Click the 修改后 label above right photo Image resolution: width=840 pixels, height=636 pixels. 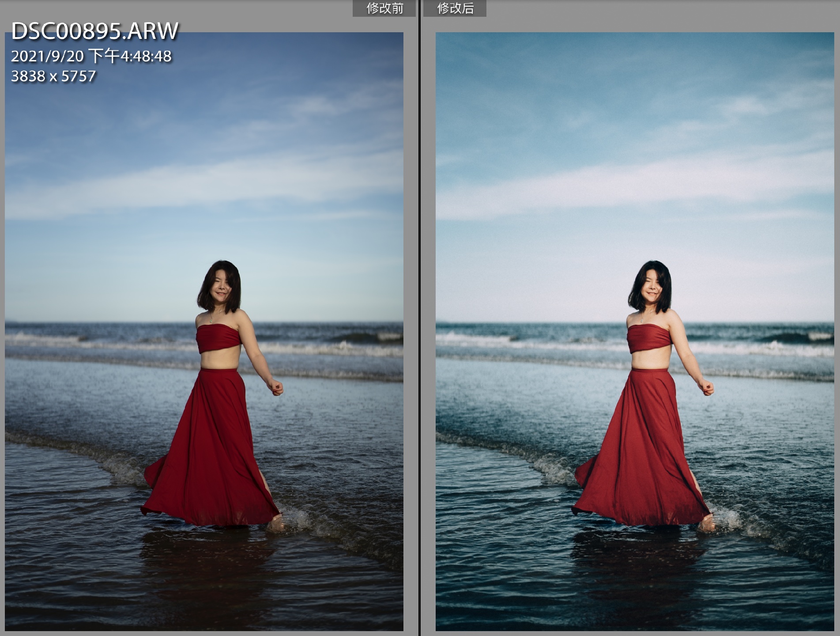pos(455,8)
